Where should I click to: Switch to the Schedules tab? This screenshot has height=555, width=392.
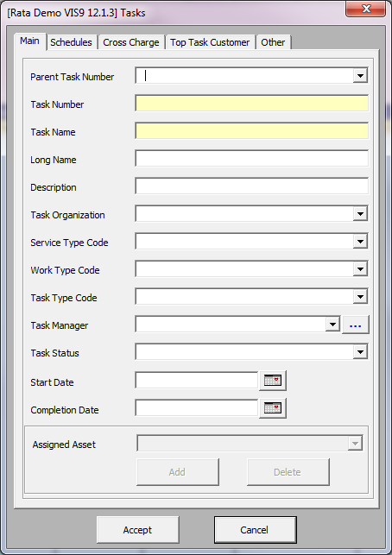tap(71, 42)
